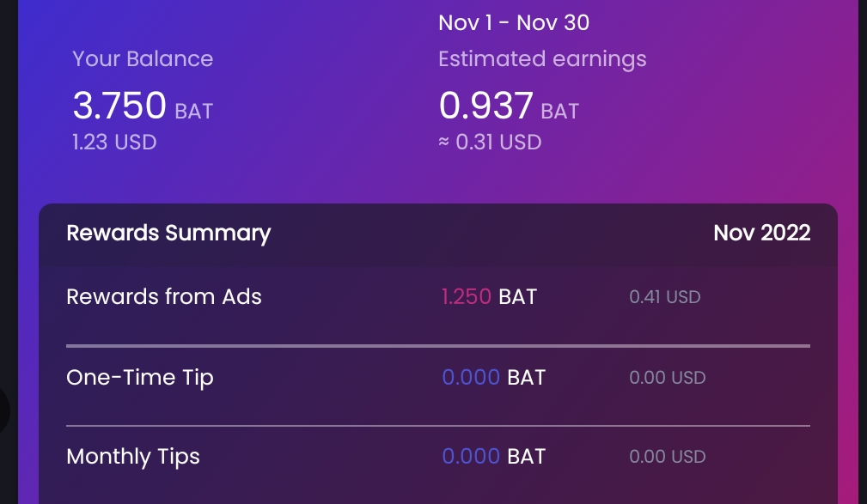Click the Nov 2022 summary month

click(762, 233)
